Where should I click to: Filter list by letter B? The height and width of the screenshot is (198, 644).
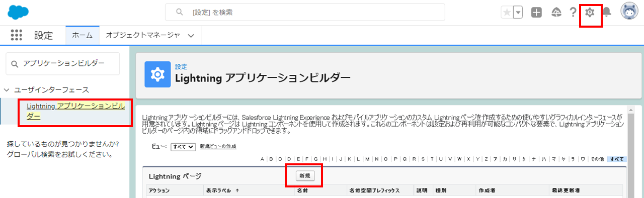[271, 159]
